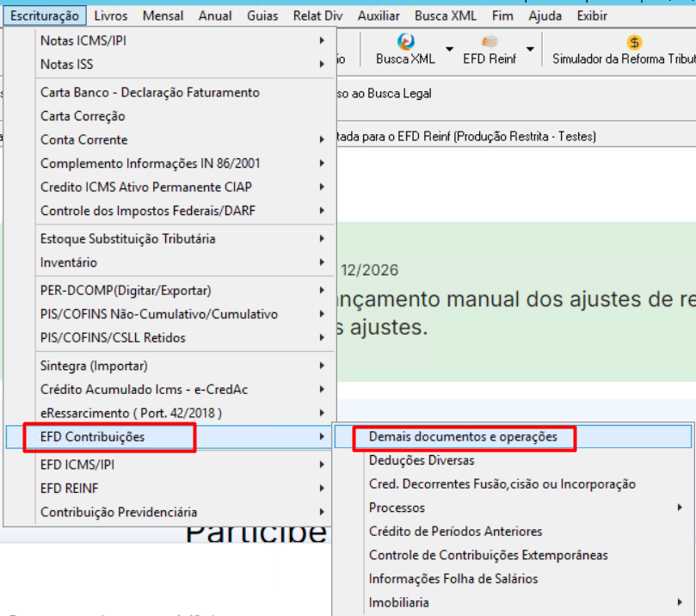Image resolution: width=696 pixels, height=616 pixels.
Task: Open the Relat Div menu
Action: pos(317,16)
